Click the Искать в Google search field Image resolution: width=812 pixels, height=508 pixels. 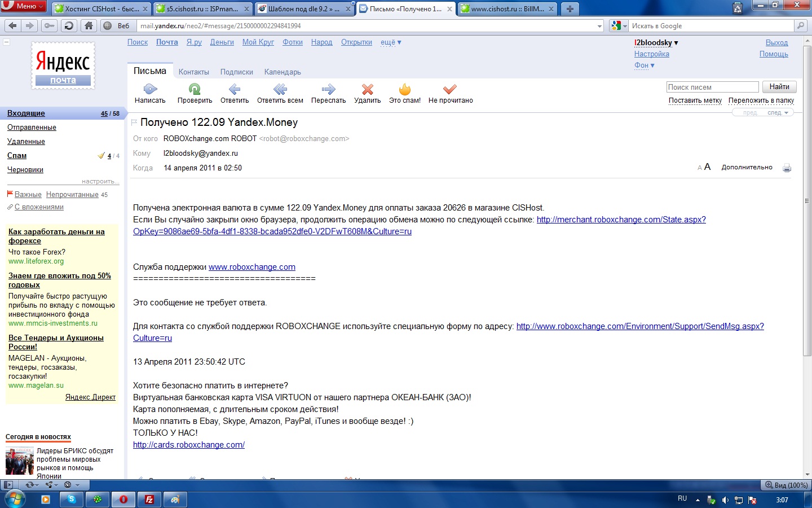pos(712,26)
